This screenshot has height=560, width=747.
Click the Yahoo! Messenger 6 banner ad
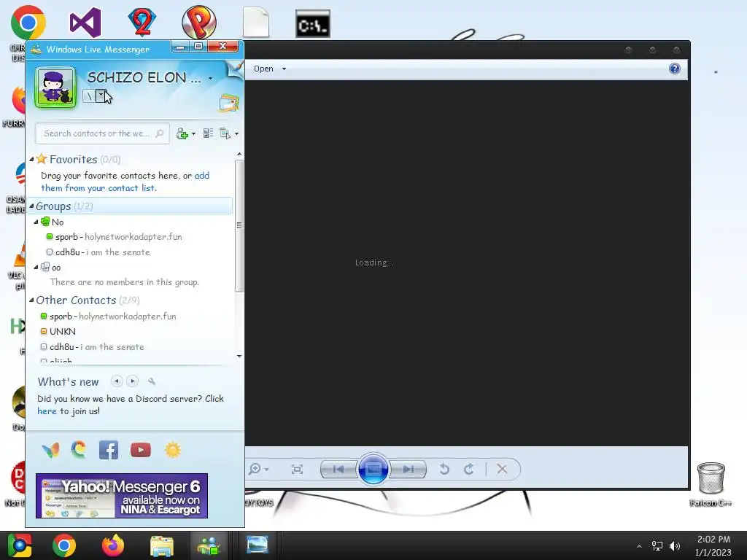[122, 496]
